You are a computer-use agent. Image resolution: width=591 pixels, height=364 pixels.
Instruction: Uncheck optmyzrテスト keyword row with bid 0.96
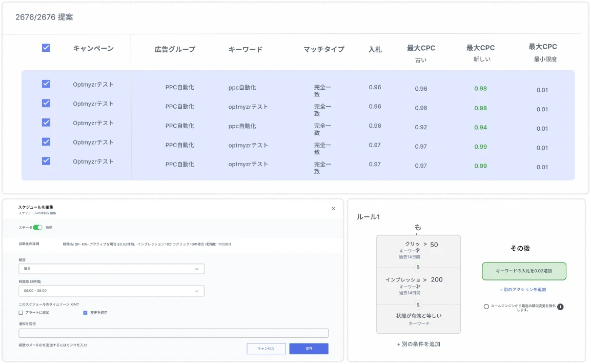click(46, 103)
